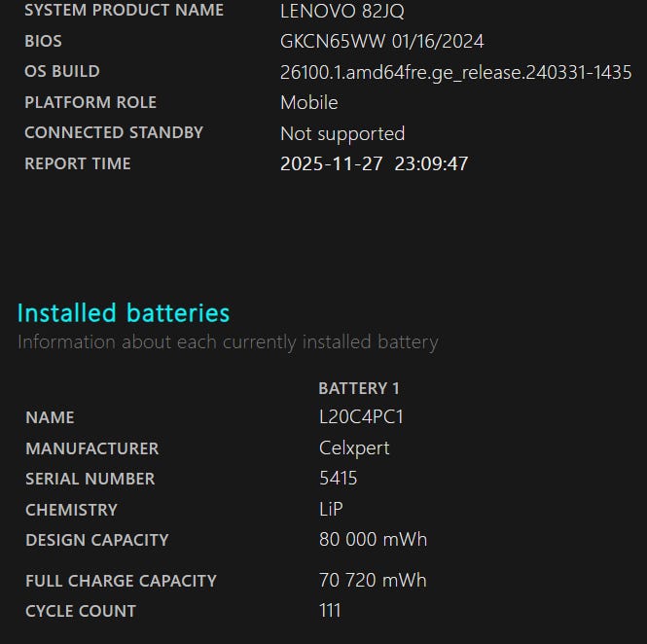Screen dimensions: 647x644
Task: Click the Installed batteries heading
Action: point(124,313)
